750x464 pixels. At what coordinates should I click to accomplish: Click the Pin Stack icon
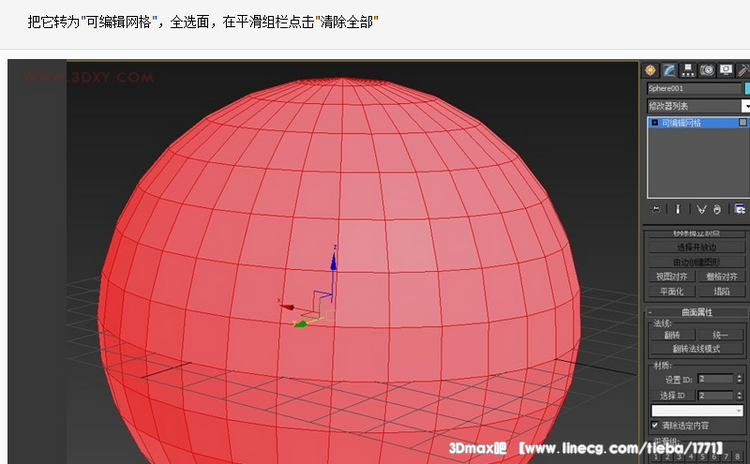(656, 209)
